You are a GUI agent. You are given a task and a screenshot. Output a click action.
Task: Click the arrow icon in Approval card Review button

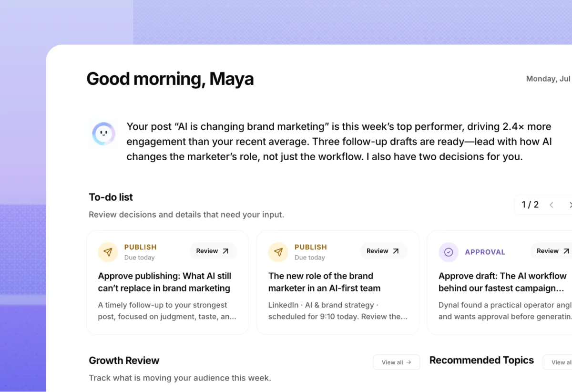coord(566,251)
